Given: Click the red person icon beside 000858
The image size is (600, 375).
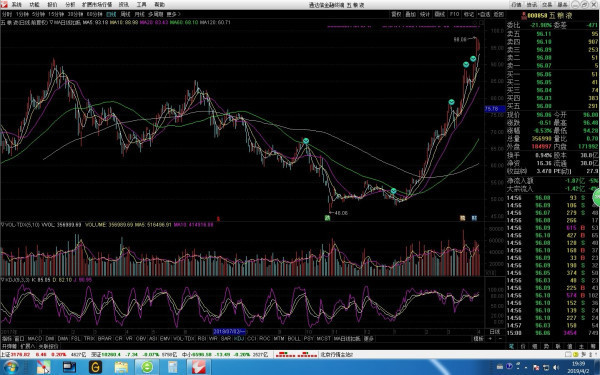Looking at the screenshot, I should (x=523, y=16).
